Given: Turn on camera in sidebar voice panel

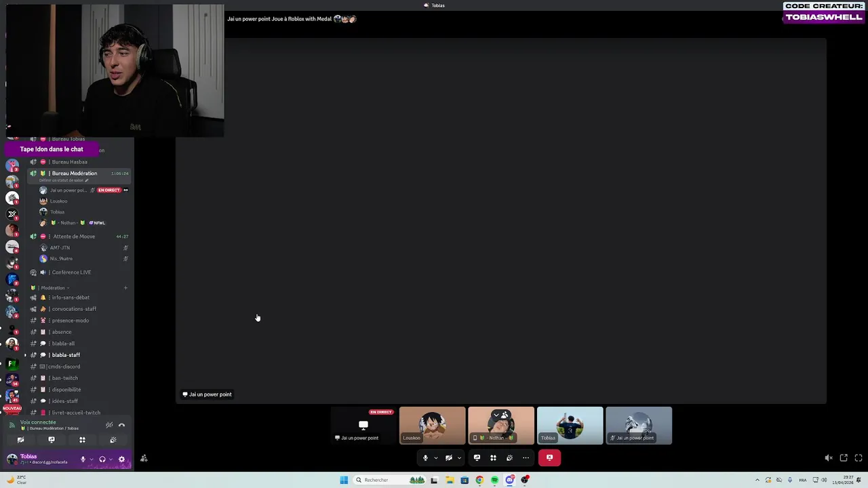Looking at the screenshot, I should [20, 440].
